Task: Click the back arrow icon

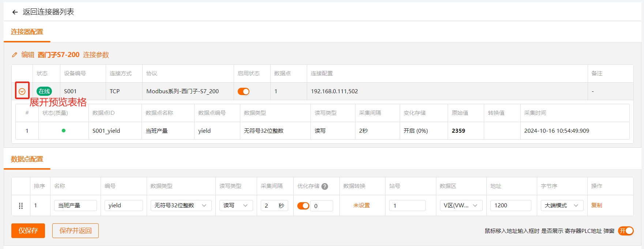Action: [x=15, y=12]
